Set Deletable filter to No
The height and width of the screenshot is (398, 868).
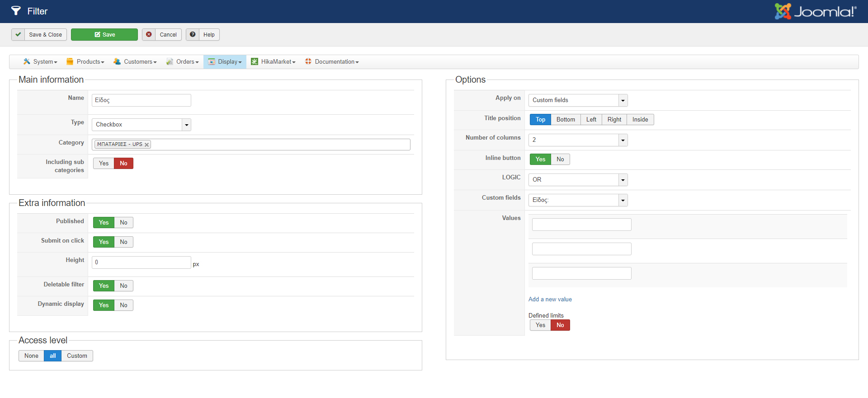point(123,286)
